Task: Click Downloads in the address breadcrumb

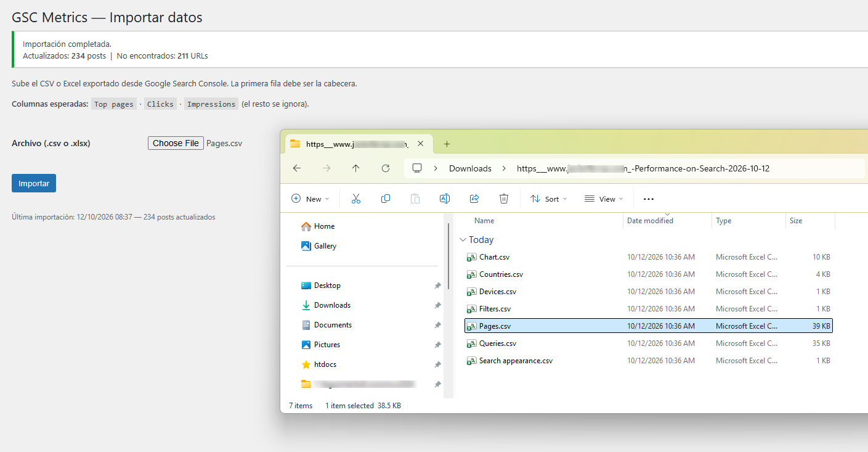Action: (x=470, y=168)
